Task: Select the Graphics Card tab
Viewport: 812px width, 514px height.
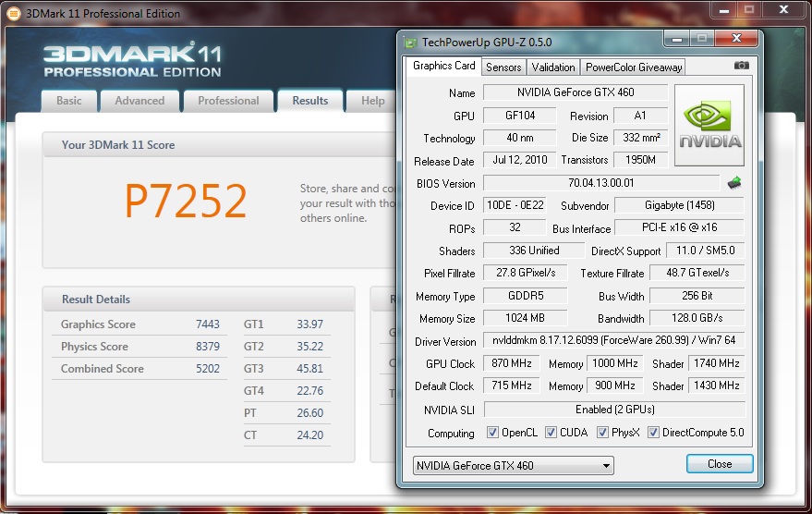Action: (x=443, y=66)
